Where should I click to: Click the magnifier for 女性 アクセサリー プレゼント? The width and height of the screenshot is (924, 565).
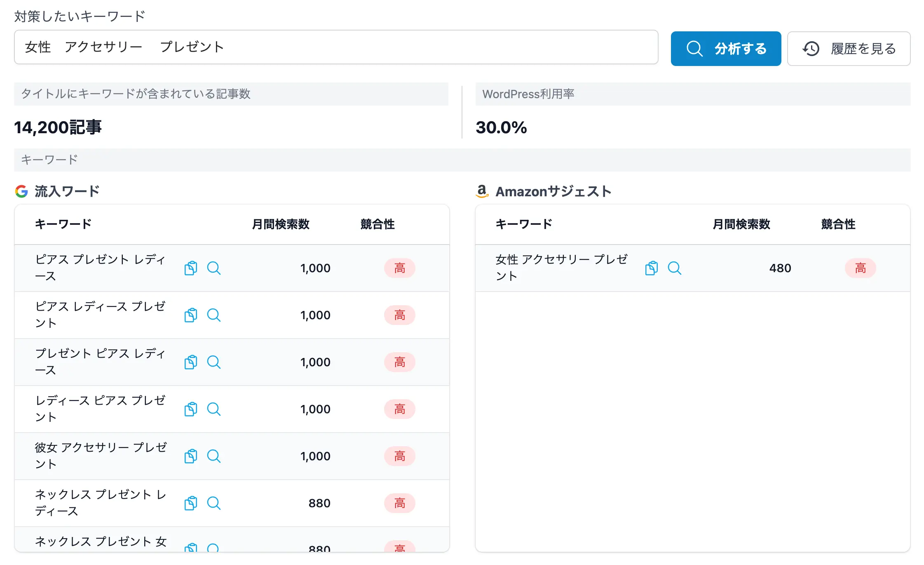[x=675, y=268]
